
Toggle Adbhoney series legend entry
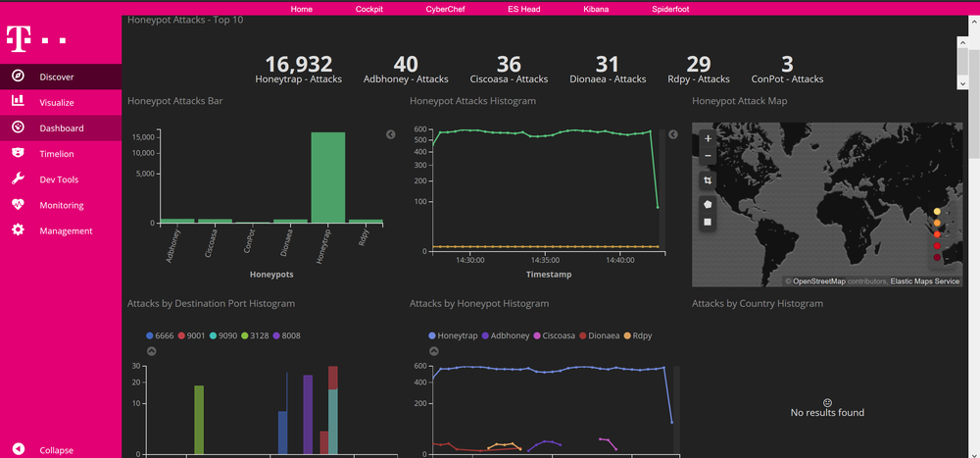point(507,335)
